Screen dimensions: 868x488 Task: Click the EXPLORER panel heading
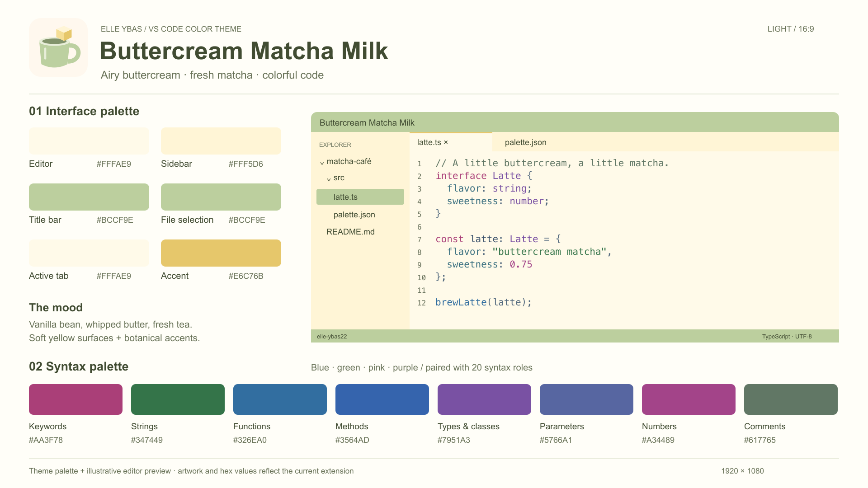click(x=335, y=145)
